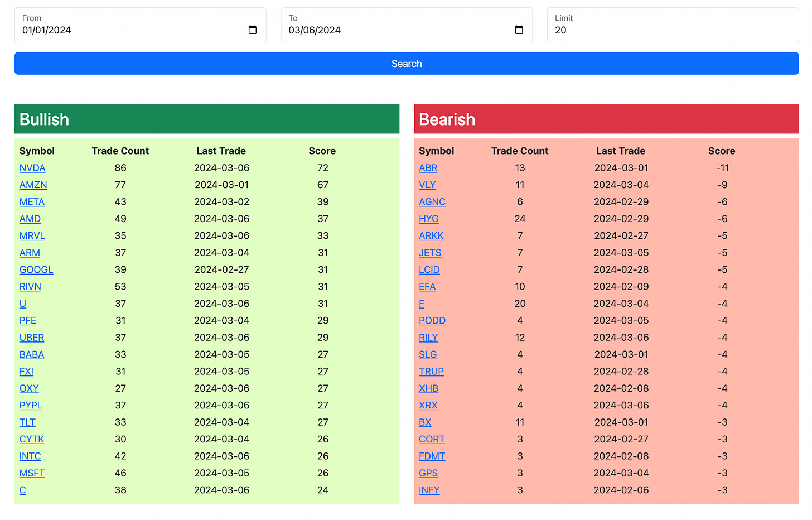Image resolution: width=812 pixels, height=520 pixels.
Task: Open the SLG symbol link
Action: tap(428, 354)
